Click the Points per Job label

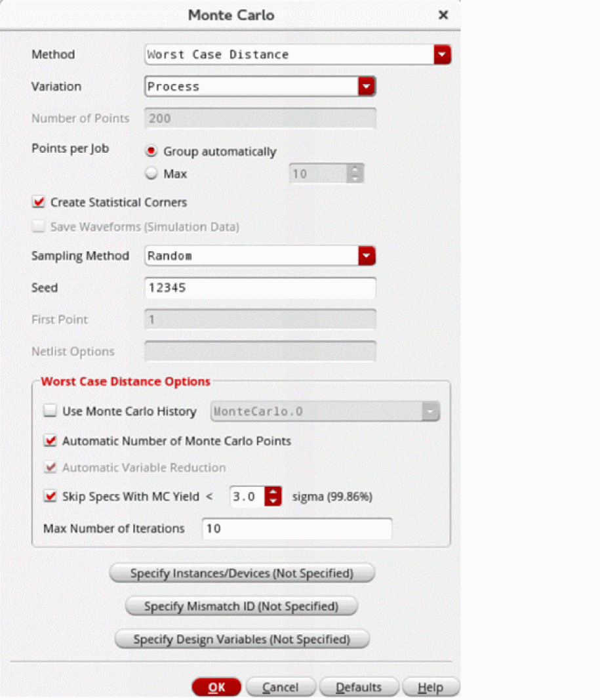pyautogui.click(x=70, y=149)
